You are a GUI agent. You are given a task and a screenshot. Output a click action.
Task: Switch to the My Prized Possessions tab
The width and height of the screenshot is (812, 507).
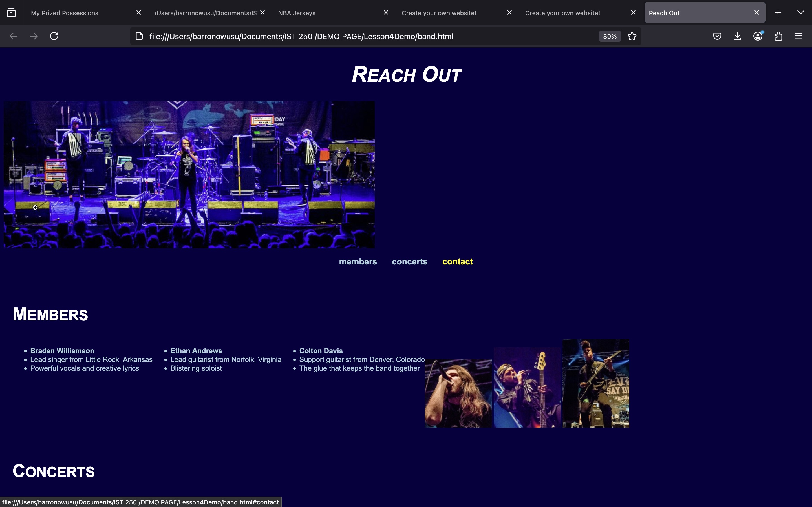(64, 13)
